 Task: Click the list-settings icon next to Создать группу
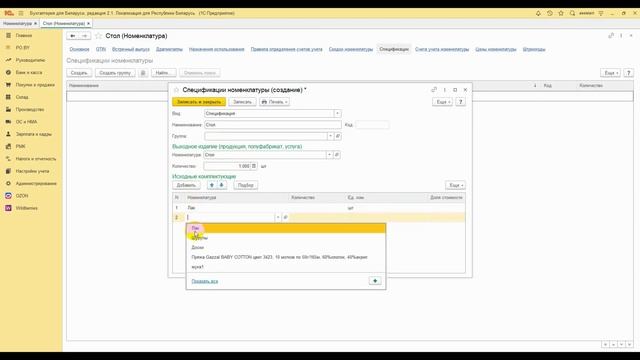click(x=143, y=73)
